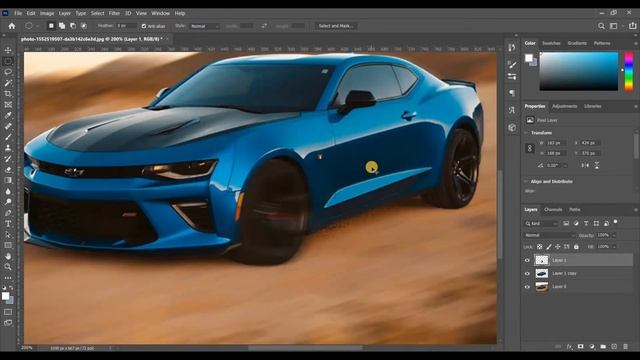Select the Brush tool
Viewport: 640px width, 360px height.
(8, 137)
